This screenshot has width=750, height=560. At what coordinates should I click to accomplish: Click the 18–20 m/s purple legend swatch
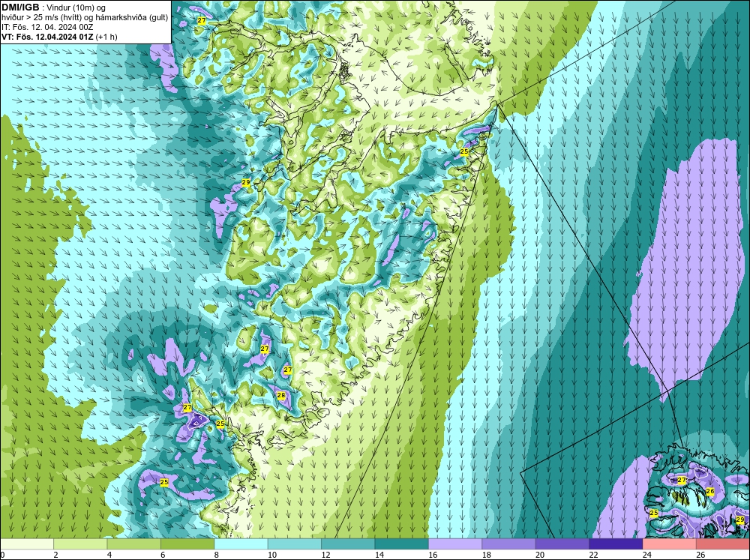coord(509,544)
